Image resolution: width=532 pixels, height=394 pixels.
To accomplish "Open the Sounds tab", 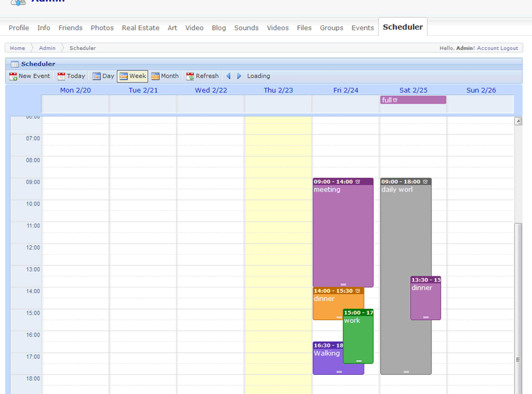I will pos(246,28).
